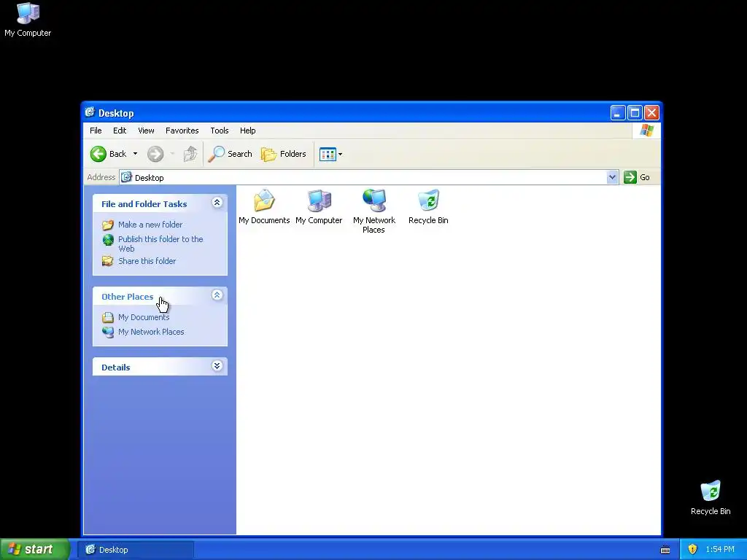Click the green Back arrow button
The width and height of the screenshot is (747, 560).
[x=98, y=154]
